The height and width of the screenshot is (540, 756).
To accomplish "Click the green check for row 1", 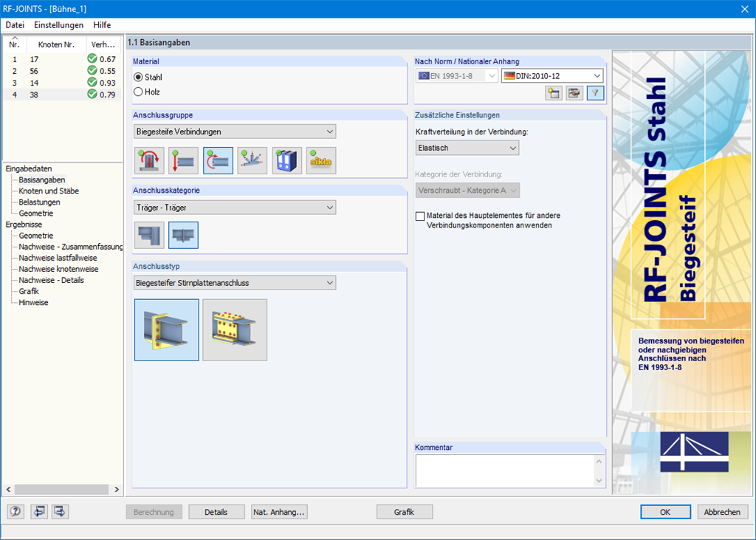I will tap(92, 59).
